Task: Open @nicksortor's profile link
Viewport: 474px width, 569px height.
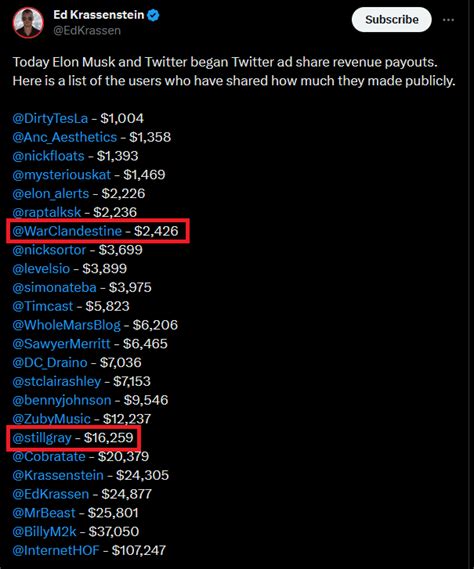Action: click(49, 250)
